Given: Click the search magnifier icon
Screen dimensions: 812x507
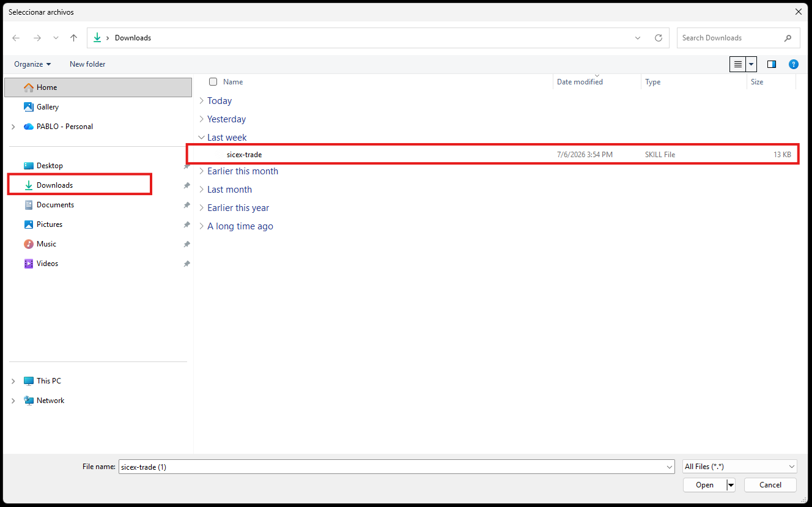Looking at the screenshot, I should [x=788, y=38].
